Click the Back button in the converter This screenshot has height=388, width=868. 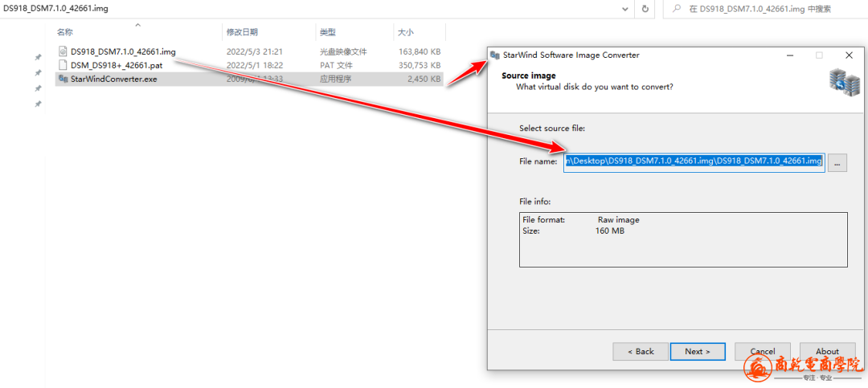pos(641,352)
